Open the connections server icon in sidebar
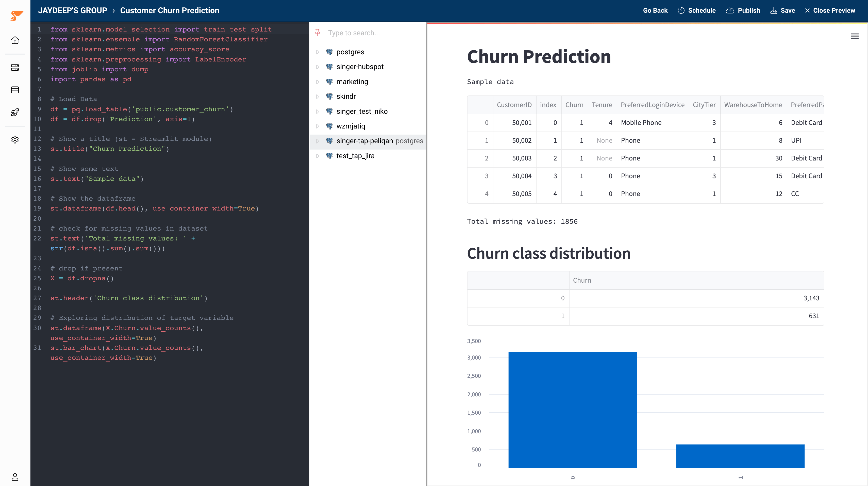This screenshot has height=486, width=868. point(15,67)
